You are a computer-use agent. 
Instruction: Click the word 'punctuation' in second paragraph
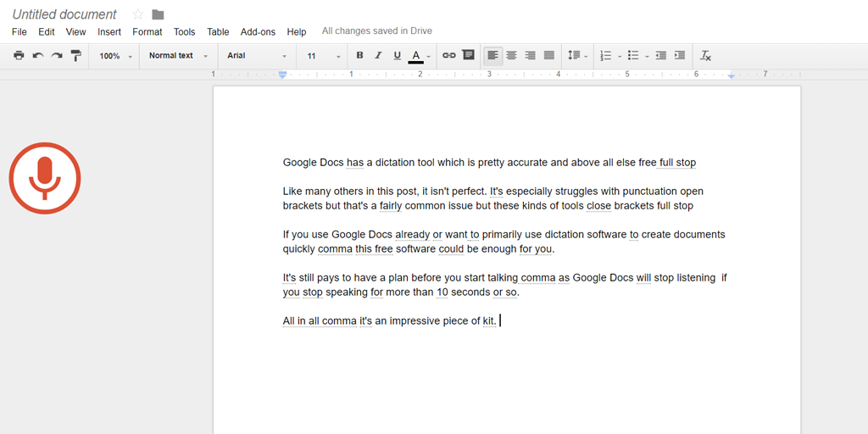tap(649, 192)
